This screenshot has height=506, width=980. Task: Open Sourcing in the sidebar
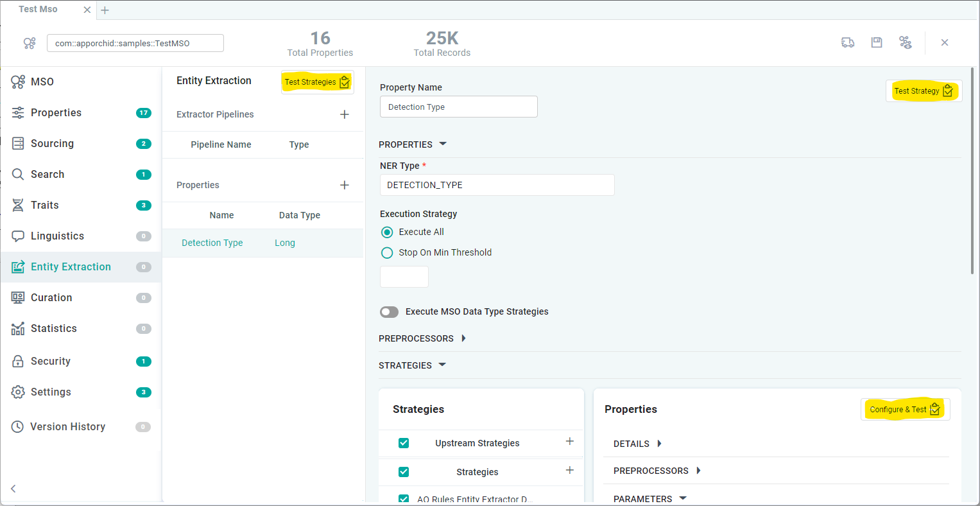(52, 144)
